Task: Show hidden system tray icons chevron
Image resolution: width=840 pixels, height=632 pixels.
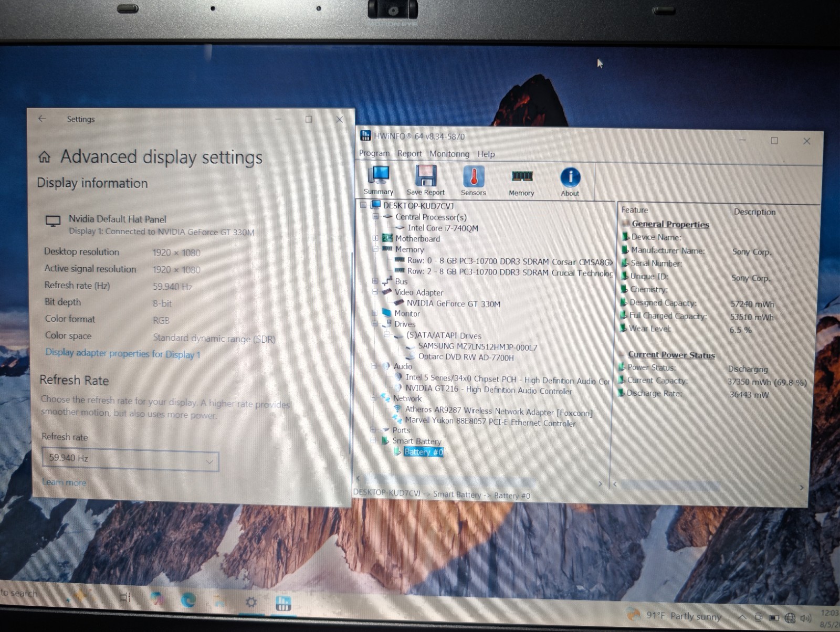Action: [742, 617]
